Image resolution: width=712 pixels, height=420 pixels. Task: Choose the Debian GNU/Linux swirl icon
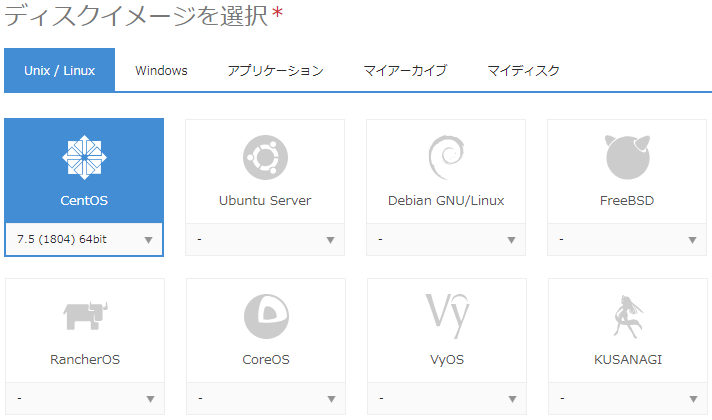445,157
